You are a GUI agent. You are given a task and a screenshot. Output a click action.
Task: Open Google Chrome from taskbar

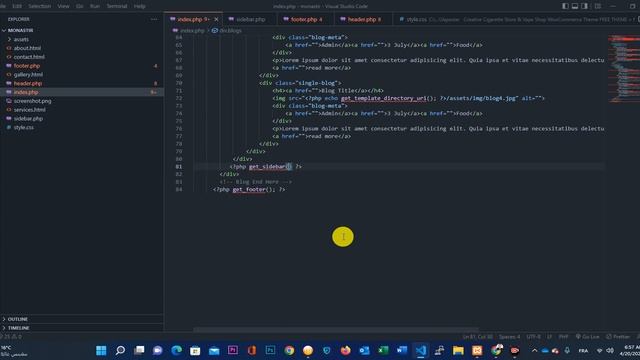tap(289, 350)
